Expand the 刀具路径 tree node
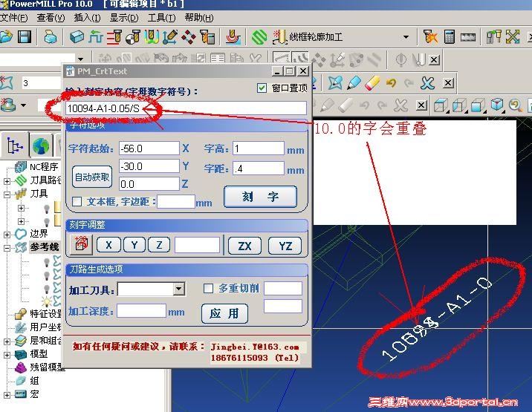 [7, 181]
